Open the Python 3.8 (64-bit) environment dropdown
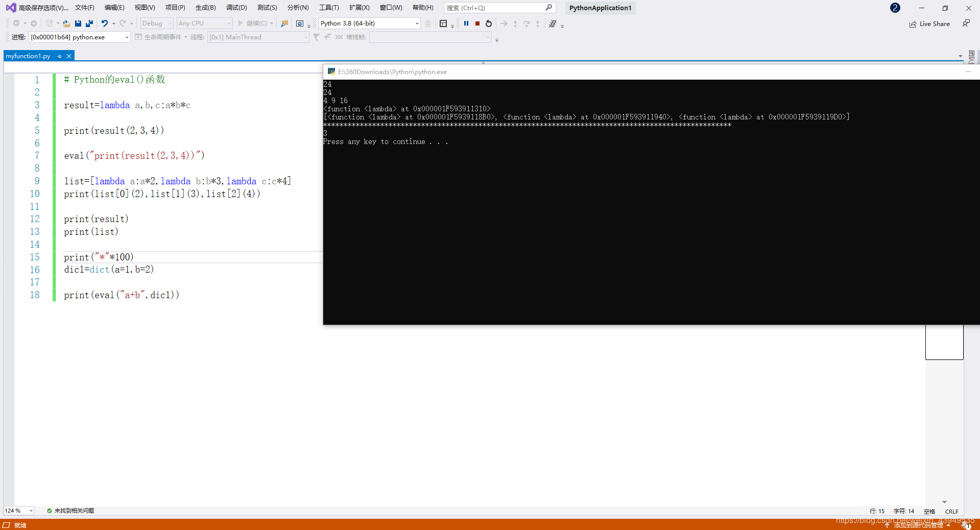This screenshot has width=980, height=530. pos(370,23)
